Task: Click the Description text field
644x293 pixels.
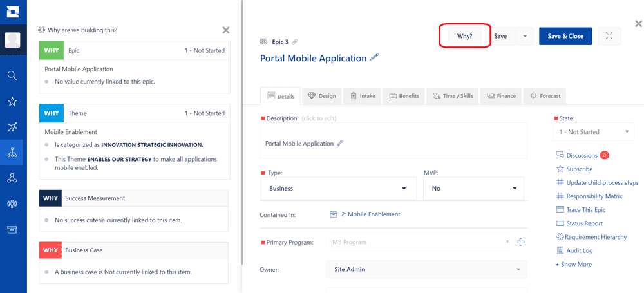Action: tap(393, 140)
